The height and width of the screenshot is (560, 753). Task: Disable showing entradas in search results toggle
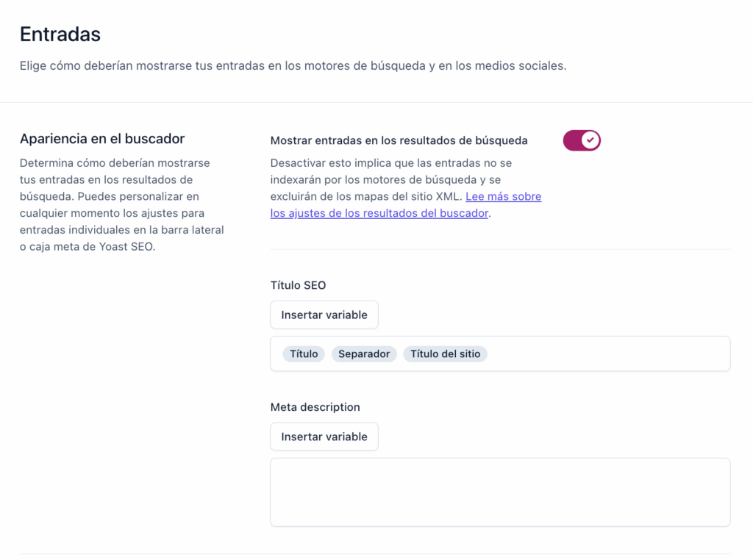582,140
